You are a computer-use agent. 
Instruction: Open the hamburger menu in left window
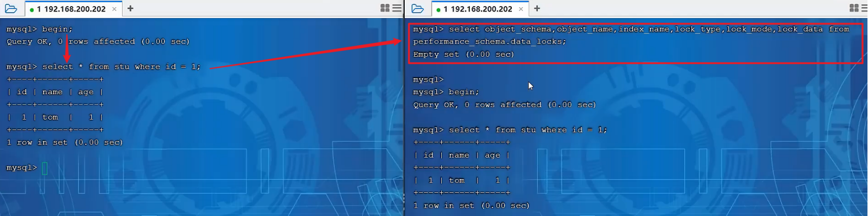tap(397, 8)
